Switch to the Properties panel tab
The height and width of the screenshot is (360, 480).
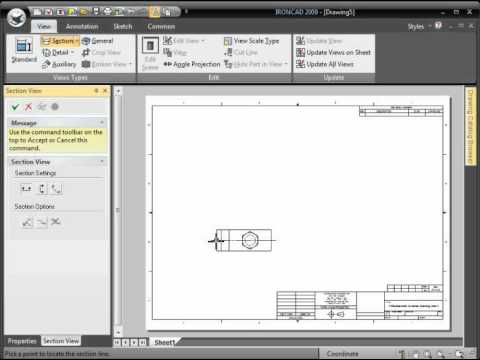(22, 341)
